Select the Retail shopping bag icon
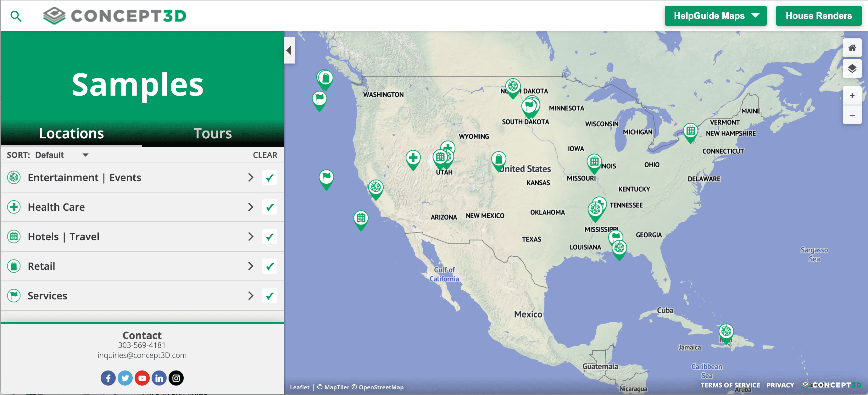This screenshot has width=868, height=395. tap(14, 266)
